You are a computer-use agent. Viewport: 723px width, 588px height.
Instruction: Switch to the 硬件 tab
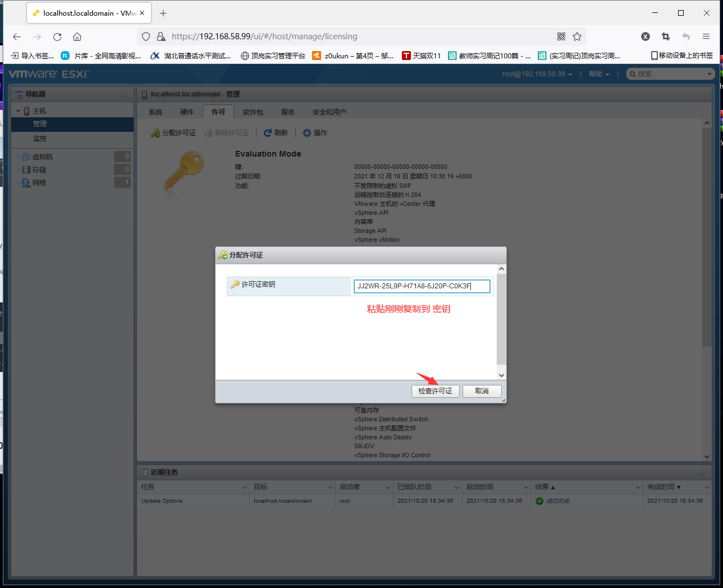[x=187, y=112]
